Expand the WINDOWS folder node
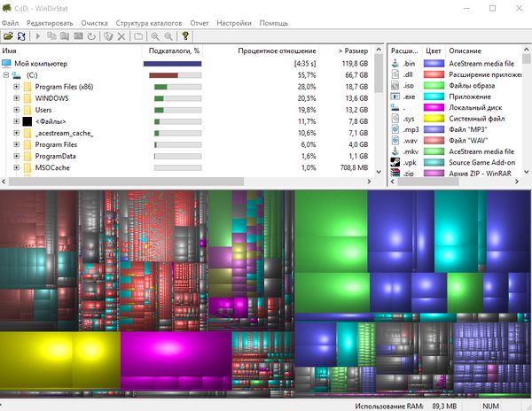This screenshot has width=532, height=411. [x=17, y=98]
